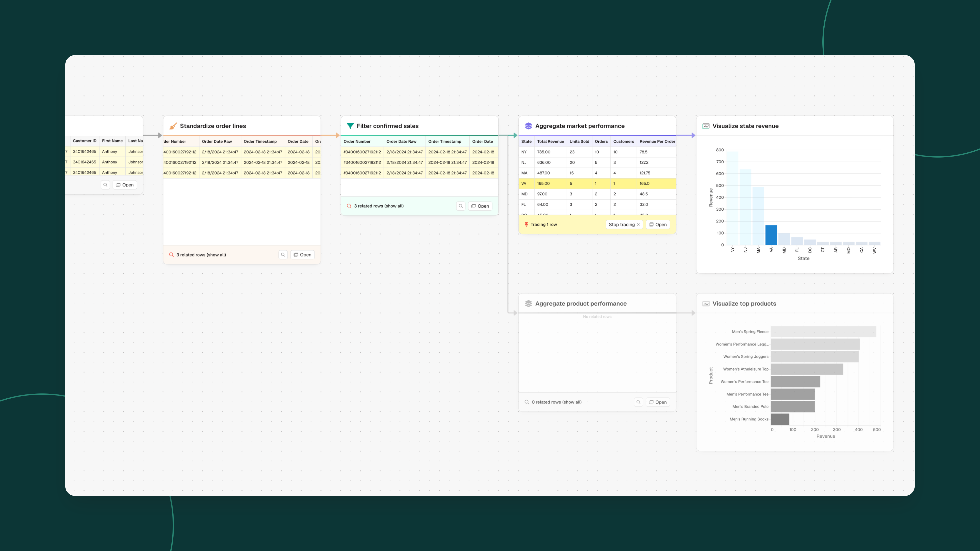Show all rows in Aggregate product performance
Screen dimensions: 980x551
point(572,402)
